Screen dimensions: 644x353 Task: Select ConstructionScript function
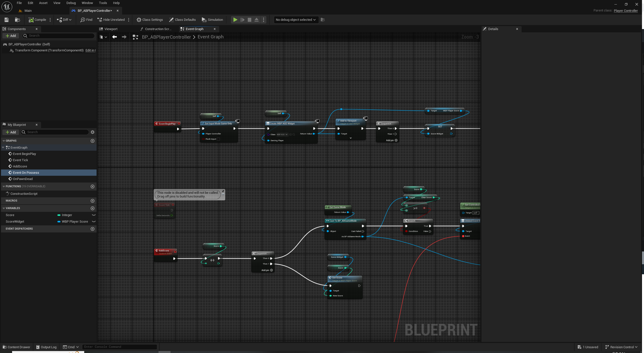(24, 194)
